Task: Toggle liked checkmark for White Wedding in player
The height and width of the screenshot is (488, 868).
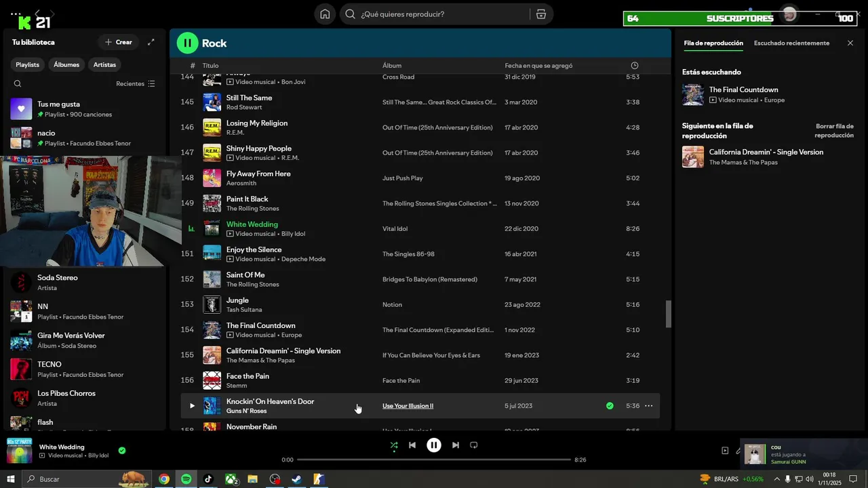Action: click(x=122, y=450)
